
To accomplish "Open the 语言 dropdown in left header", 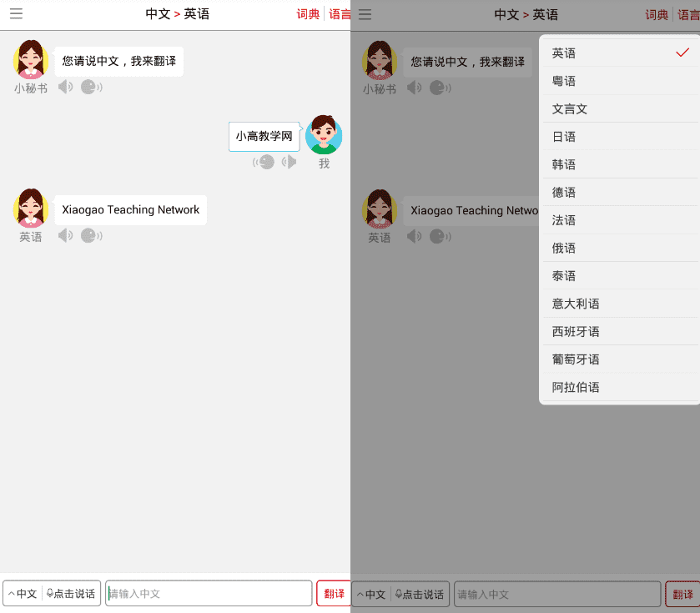I will coord(340,14).
